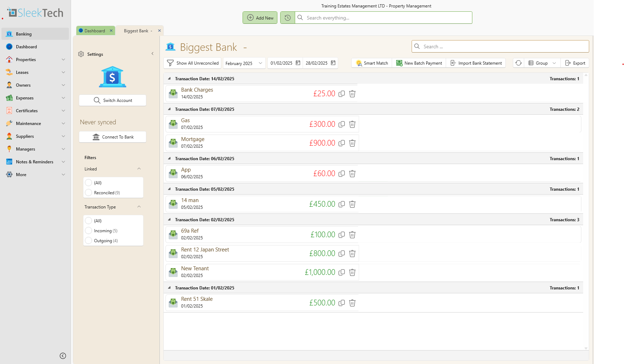The image size is (624, 364).
Task: Open the history clock icon beside search
Action: 288,18
